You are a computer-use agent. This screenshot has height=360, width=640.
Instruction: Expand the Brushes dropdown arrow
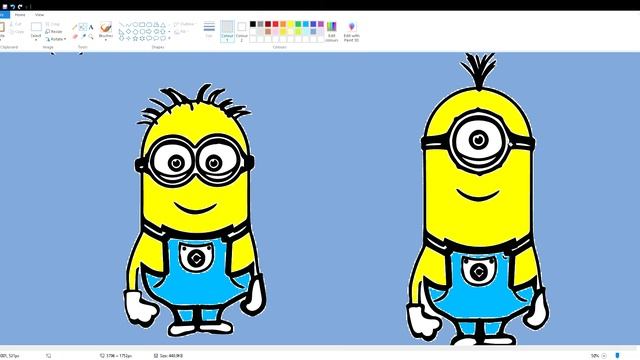point(106,40)
